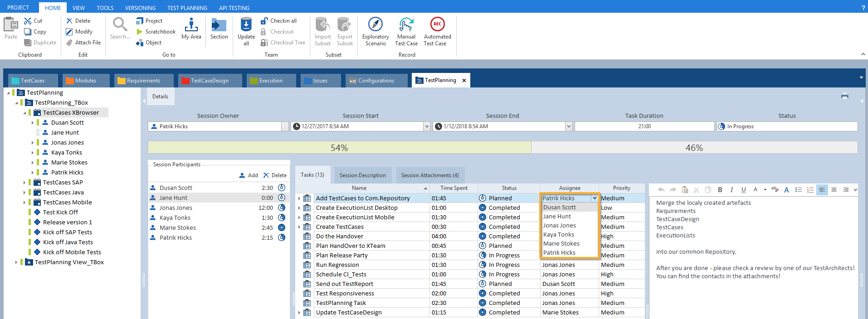Click Delete in Session Participants

[275, 175]
